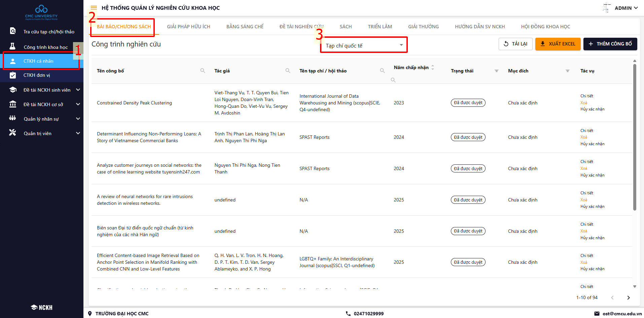Click Xoá link for Constrained Density Peak Clustering
Image resolution: width=644 pixels, height=318 pixels.
[584, 103]
